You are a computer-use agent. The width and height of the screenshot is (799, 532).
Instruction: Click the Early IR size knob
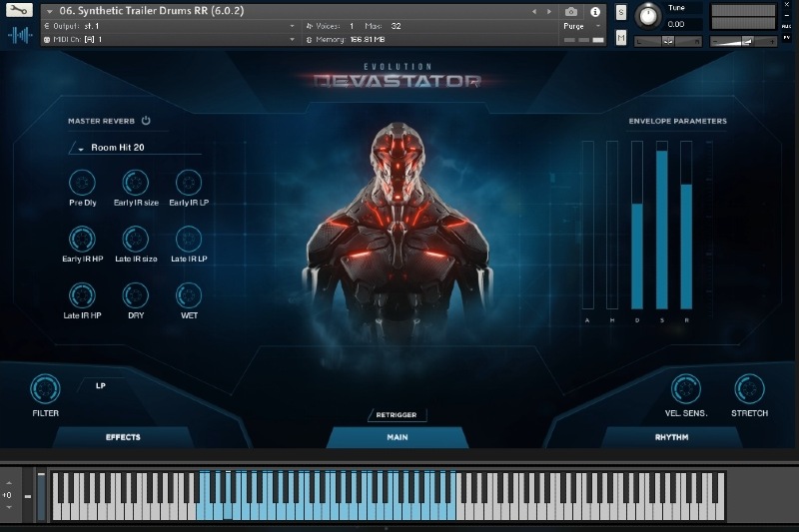click(135, 183)
